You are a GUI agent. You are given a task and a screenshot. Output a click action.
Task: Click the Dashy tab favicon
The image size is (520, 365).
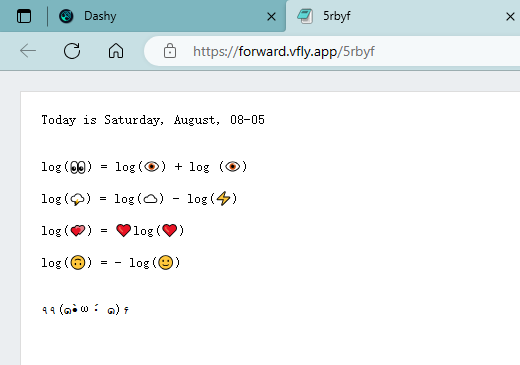point(66,16)
